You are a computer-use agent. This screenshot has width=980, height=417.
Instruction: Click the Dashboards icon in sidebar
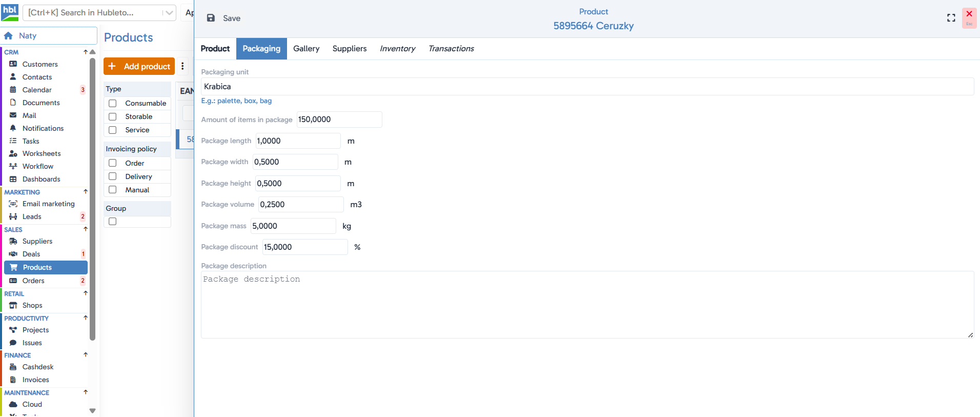pyautogui.click(x=13, y=179)
